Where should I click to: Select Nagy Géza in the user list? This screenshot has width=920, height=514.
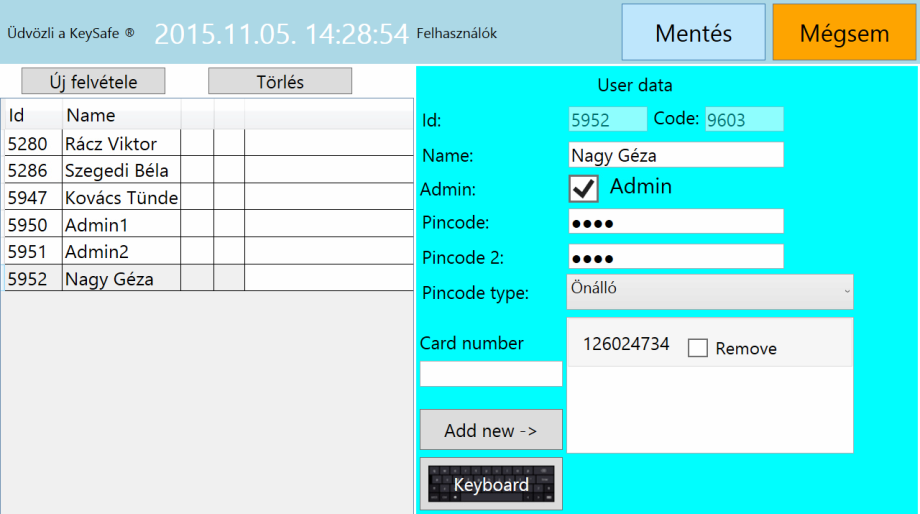(x=208, y=278)
